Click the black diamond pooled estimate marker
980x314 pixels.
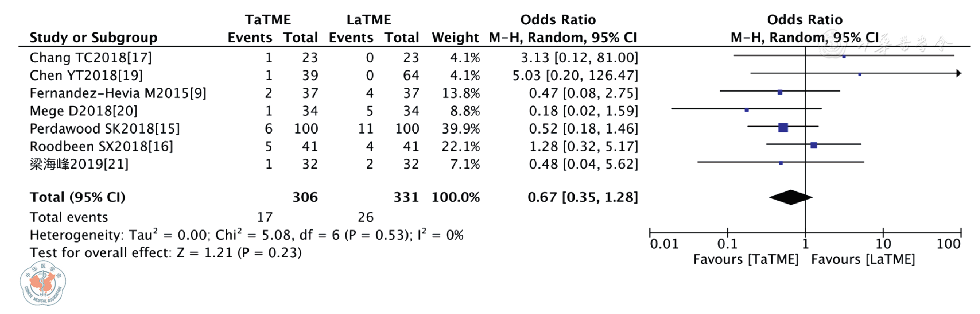[790, 197]
